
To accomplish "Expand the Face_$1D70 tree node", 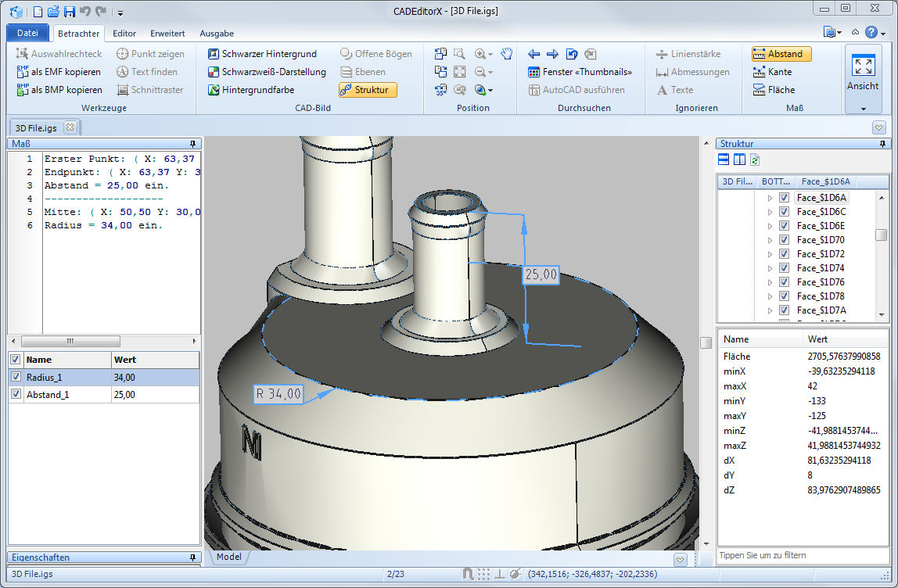I will click(770, 240).
